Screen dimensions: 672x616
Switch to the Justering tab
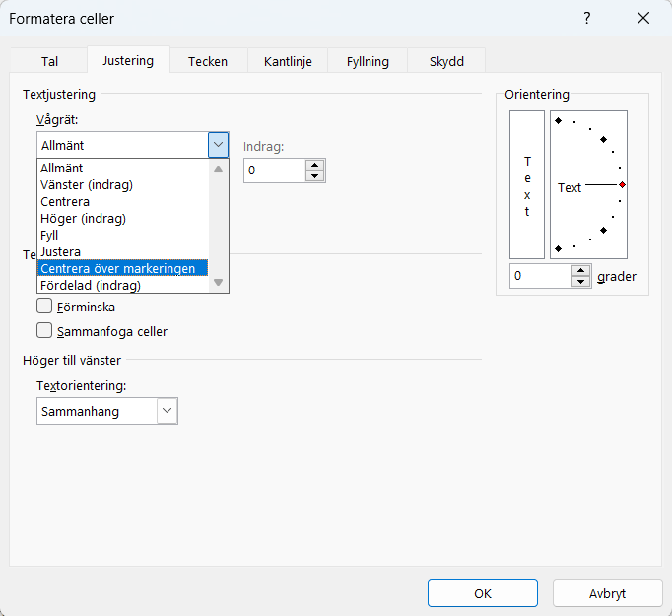(128, 60)
